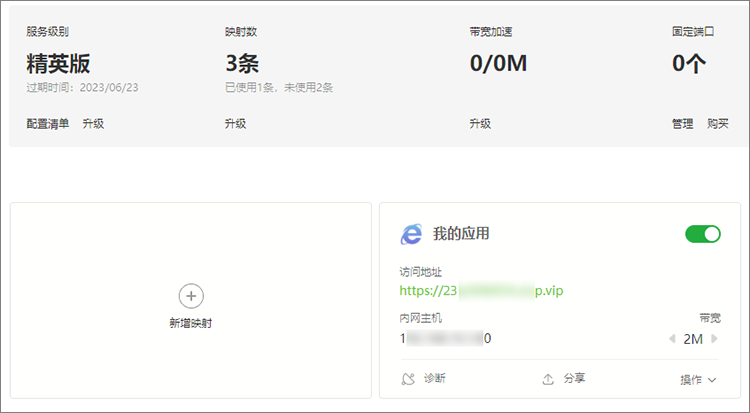Click the 内网主机 IP address value

pos(445,339)
